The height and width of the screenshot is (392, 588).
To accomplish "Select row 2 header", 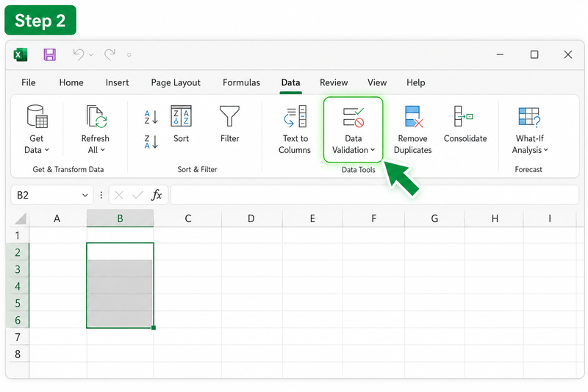I will (18, 252).
